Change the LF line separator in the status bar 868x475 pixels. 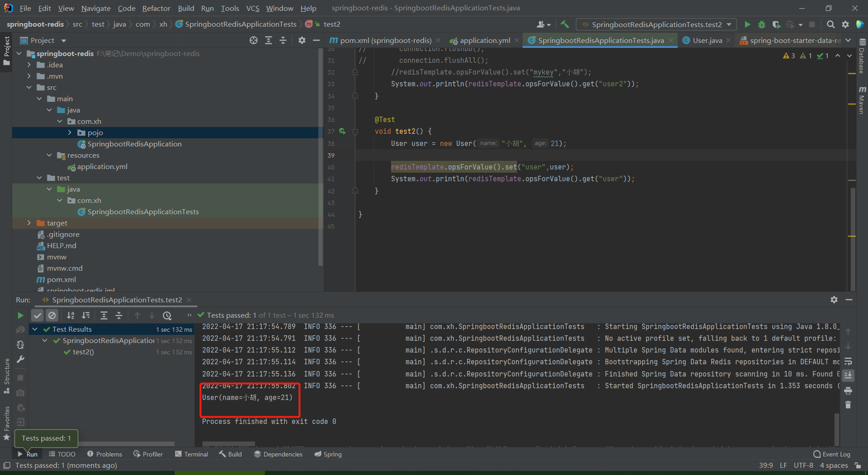tap(783, 465)
